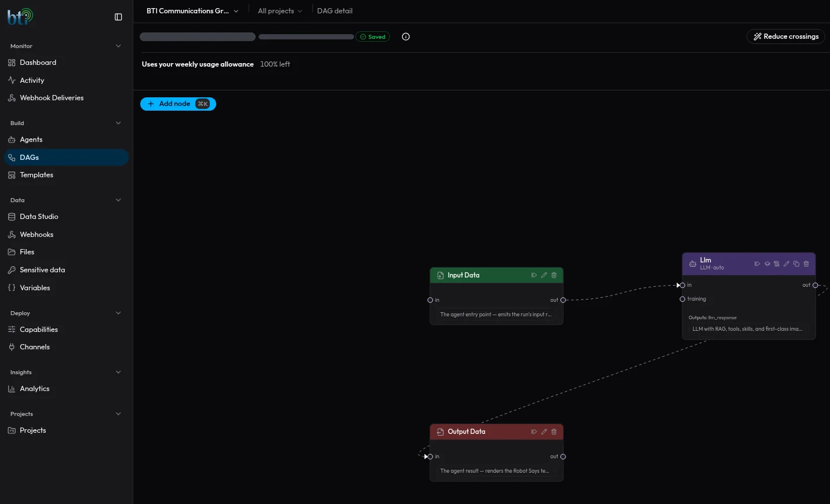
Task: Open Templates page
Action: [x=66, y=175]
